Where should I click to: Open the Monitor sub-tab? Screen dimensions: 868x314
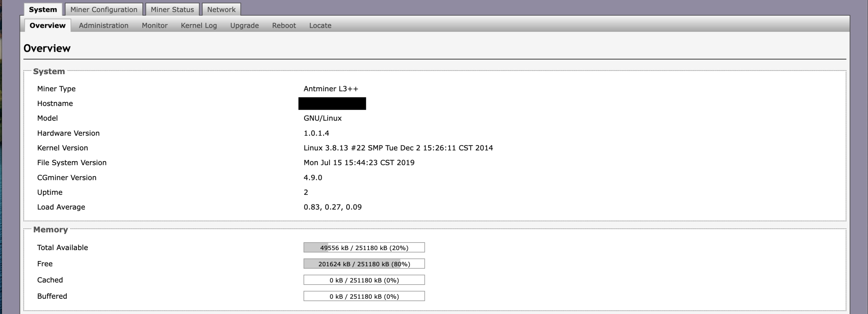[x=155, y=25]
